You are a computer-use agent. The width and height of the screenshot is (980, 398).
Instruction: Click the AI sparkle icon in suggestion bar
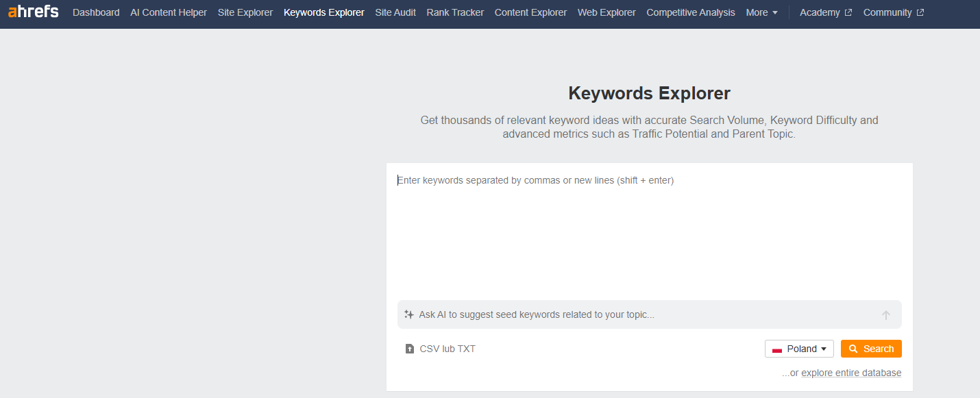pyautogui.click(x=409, y=314)
